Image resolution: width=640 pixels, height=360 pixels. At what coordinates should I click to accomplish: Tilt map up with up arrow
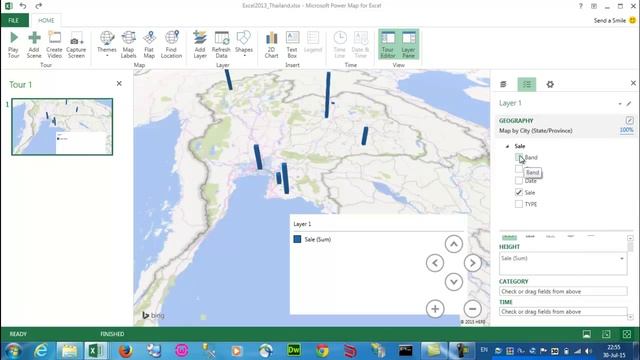(453, 244)
